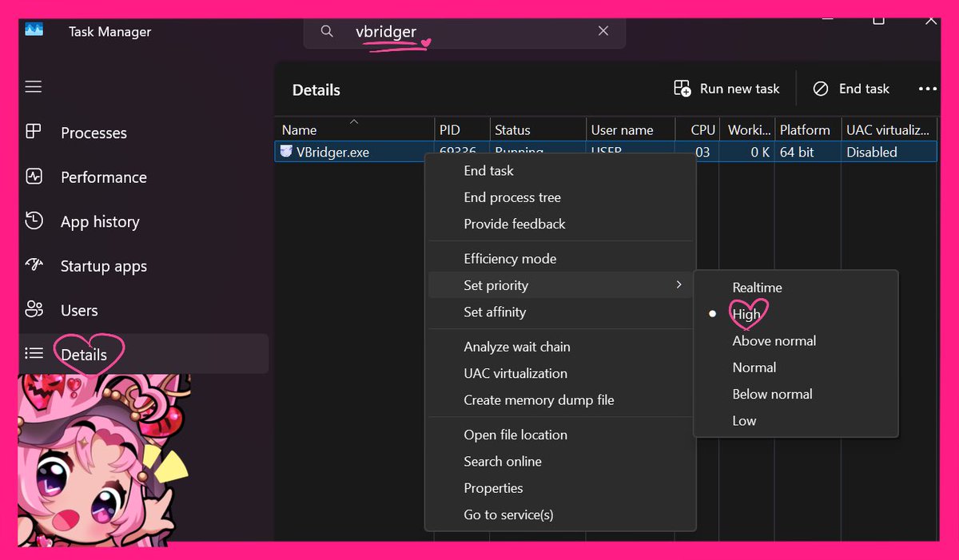The width and height of the screenshot is (959, 560).
Task: Clear the vbridger search with the X
Action: coord(603,30)
